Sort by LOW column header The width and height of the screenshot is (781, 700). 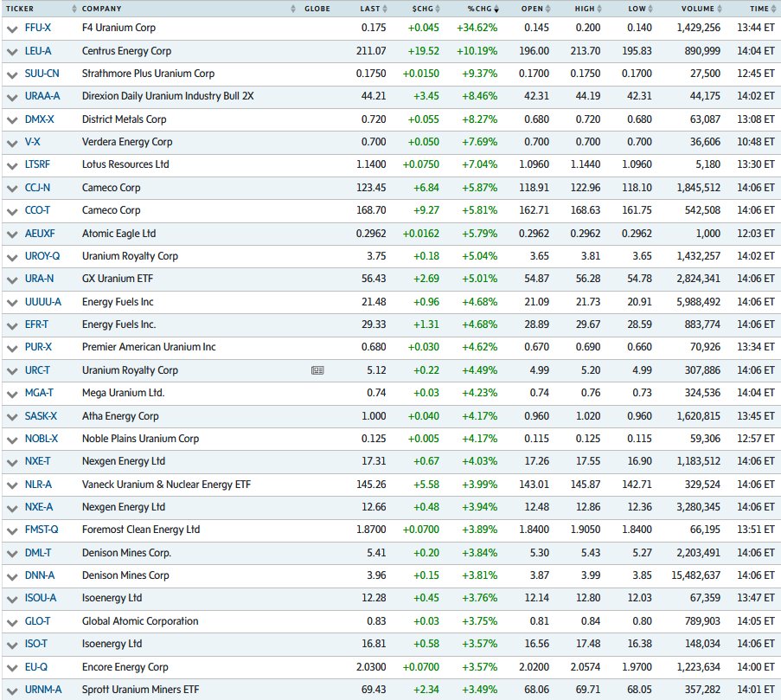(637, 9)
